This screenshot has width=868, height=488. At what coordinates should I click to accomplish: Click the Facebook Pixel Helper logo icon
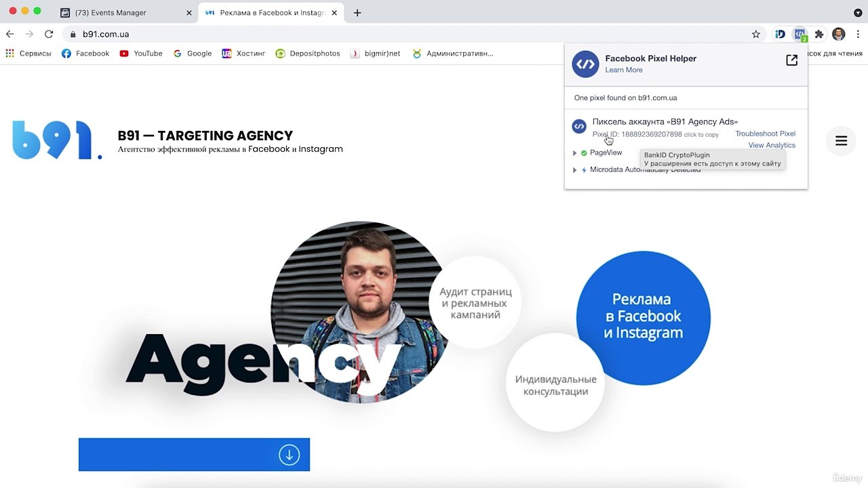tap(585, 64)
